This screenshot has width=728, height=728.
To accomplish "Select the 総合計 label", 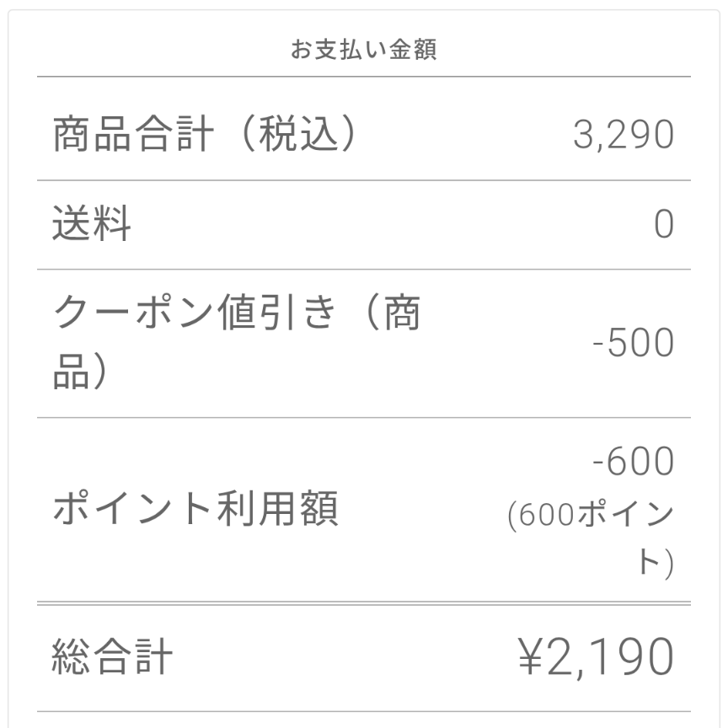I will (112, 656).
